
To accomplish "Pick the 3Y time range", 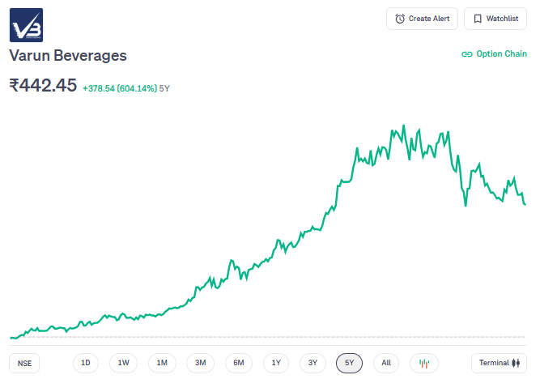I will (x=313, y=363).
